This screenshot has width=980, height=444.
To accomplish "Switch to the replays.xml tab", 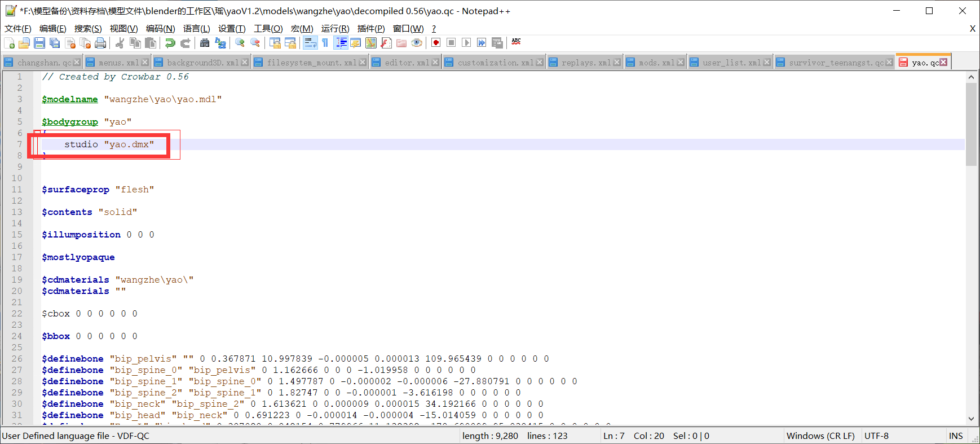I will click(586, 63).
